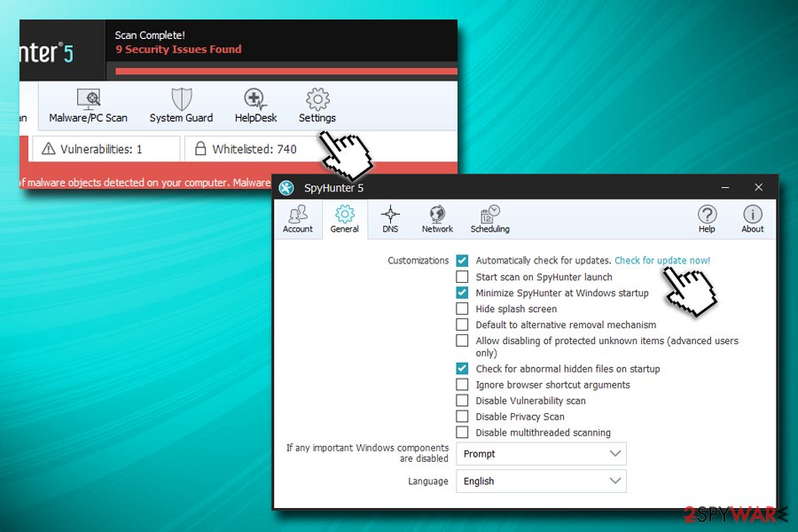Screen dimensions: 798x532
Task: Open the Language dropdown set to English
Action: 541,481
